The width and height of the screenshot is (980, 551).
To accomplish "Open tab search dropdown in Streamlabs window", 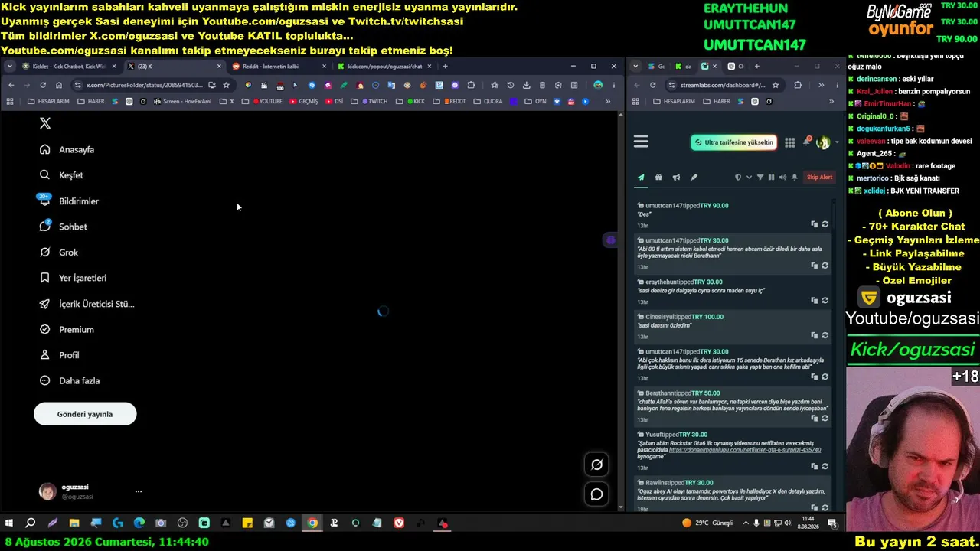I will [635, 67].
